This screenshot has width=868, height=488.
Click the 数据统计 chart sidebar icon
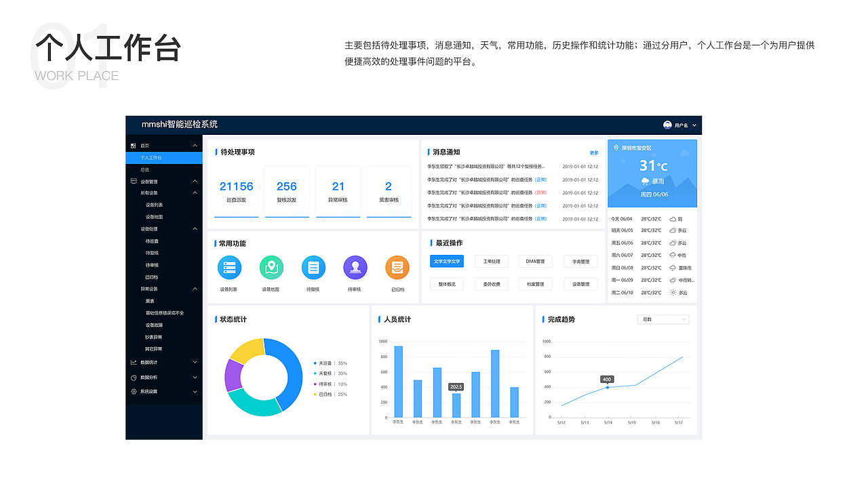pyautogui.click(x=134, y=363)
